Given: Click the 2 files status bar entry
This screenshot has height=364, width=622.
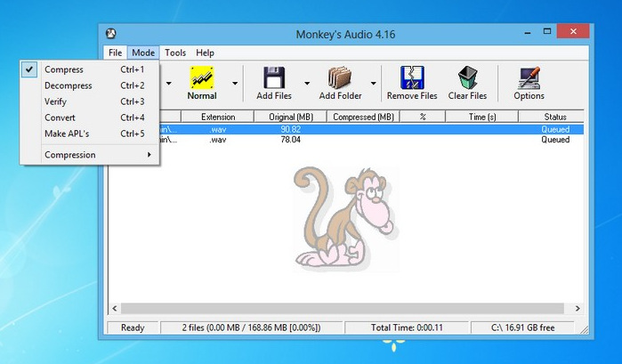Looking at the screenshot, I should [252, 328].
